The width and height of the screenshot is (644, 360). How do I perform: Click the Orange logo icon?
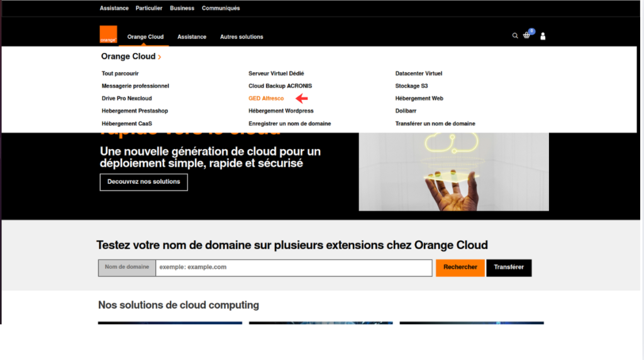[108, 35]
